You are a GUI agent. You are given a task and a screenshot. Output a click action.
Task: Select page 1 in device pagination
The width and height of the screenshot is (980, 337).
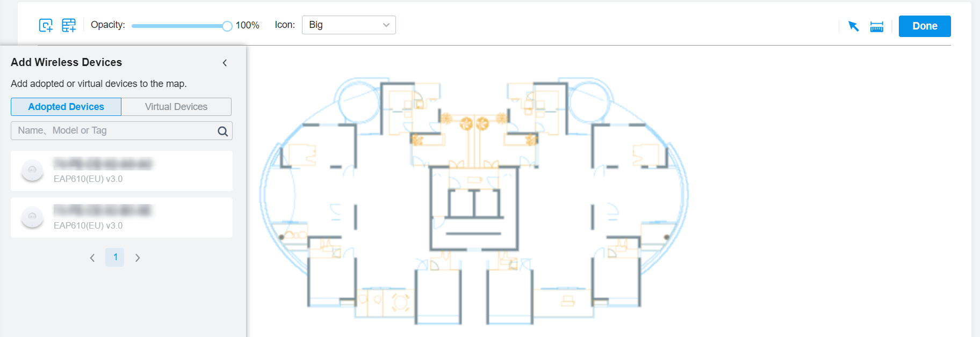pos(115,258)
